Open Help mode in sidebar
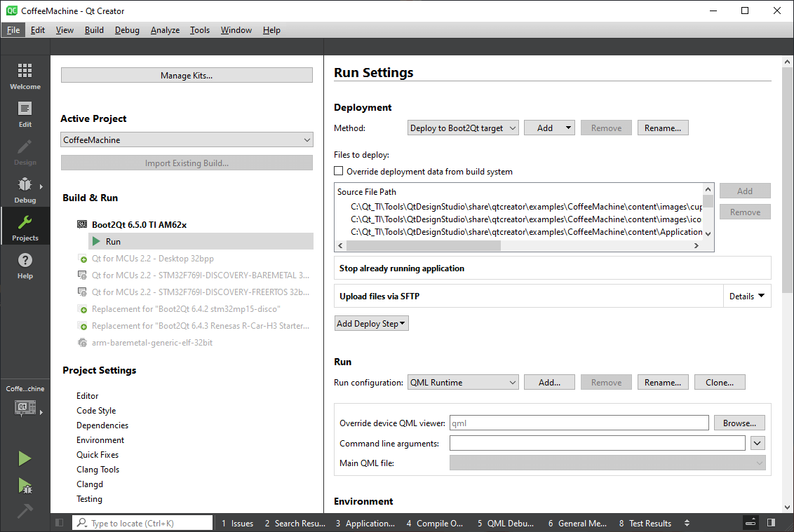The width and height of the screenshot is (794, 532). (25, 266)
